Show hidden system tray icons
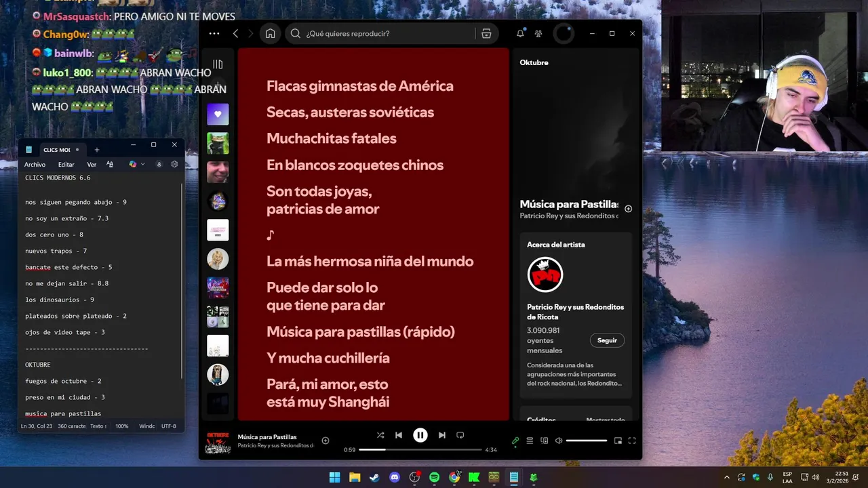The width and height of the screenshot is (868, 488). pos(727,477)
